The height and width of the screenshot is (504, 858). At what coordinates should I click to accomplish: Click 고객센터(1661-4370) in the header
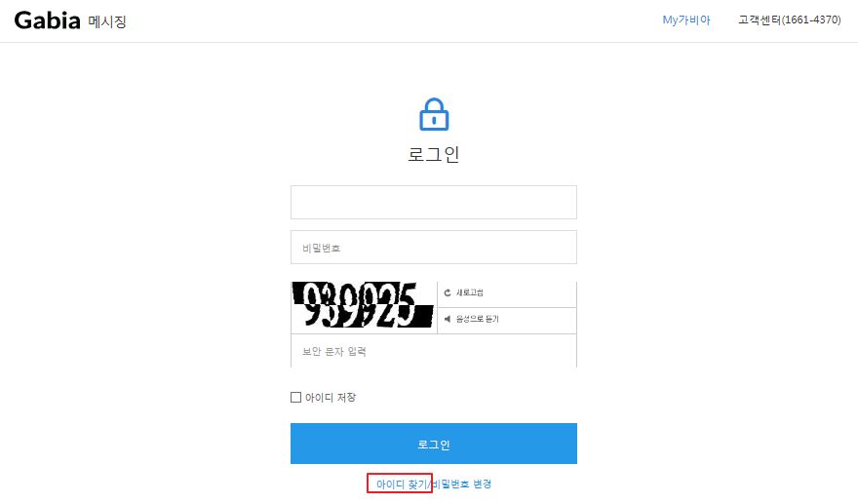(x=789, y=19)
